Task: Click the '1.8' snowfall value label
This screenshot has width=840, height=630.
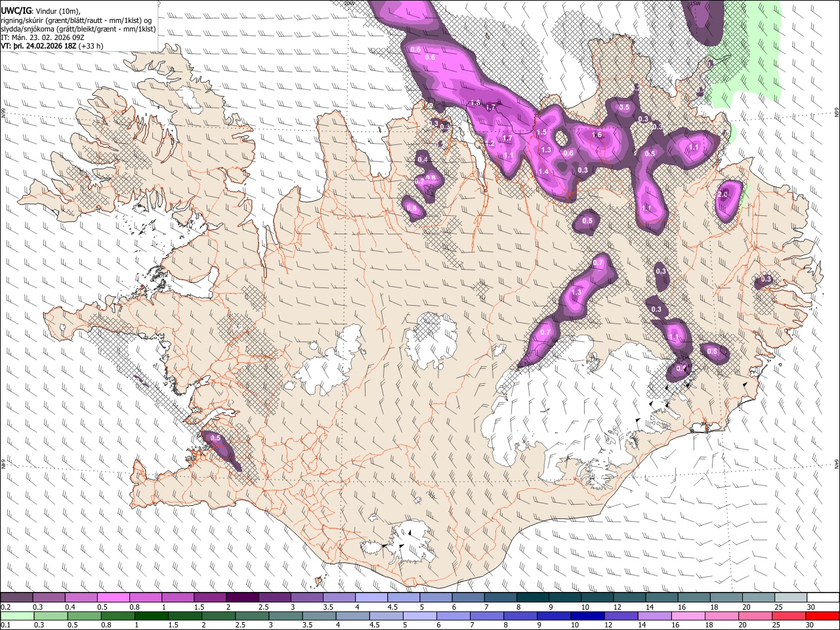Action: pos(476,103)
